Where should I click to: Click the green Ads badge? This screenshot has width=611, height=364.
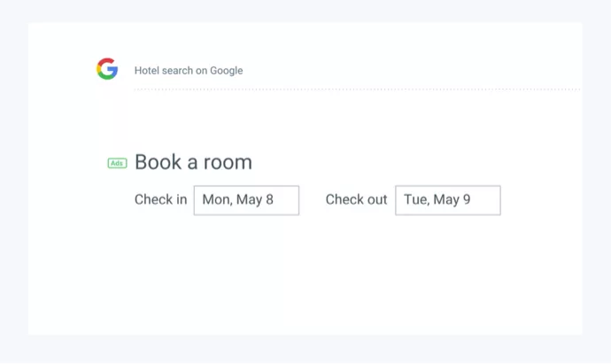pyautogui.click(x=117, y=163)
